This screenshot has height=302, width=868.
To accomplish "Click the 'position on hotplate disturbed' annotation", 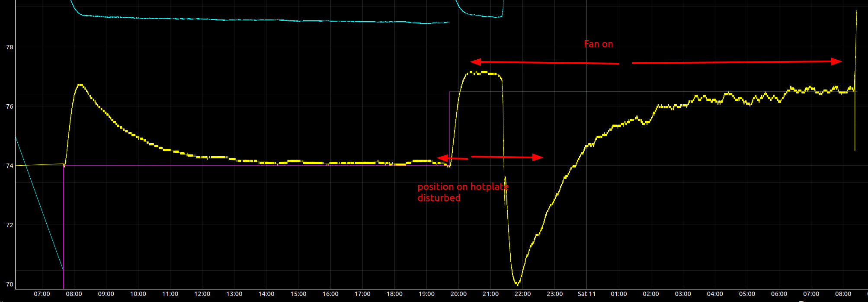I will [x=462, y=192].
